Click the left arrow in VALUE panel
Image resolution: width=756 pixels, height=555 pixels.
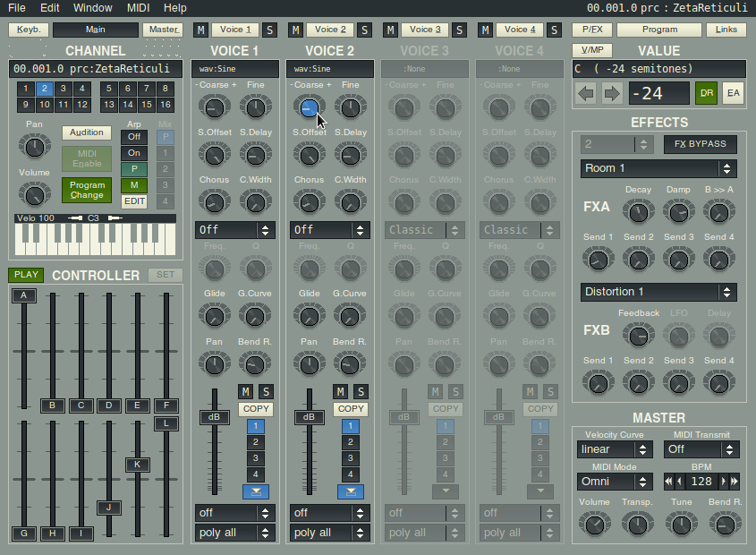(x=586, y=93)
